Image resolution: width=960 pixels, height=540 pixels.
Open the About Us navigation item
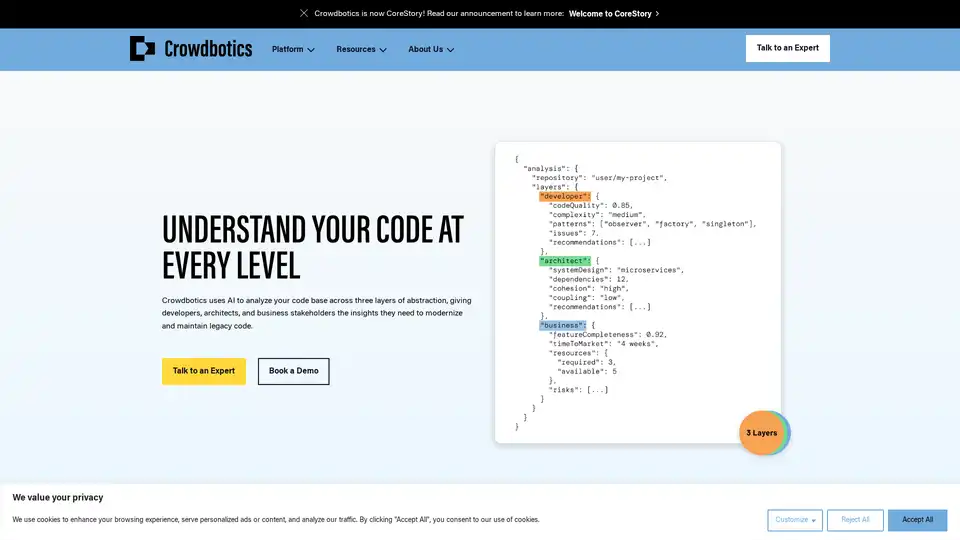[x=425, y=49]
